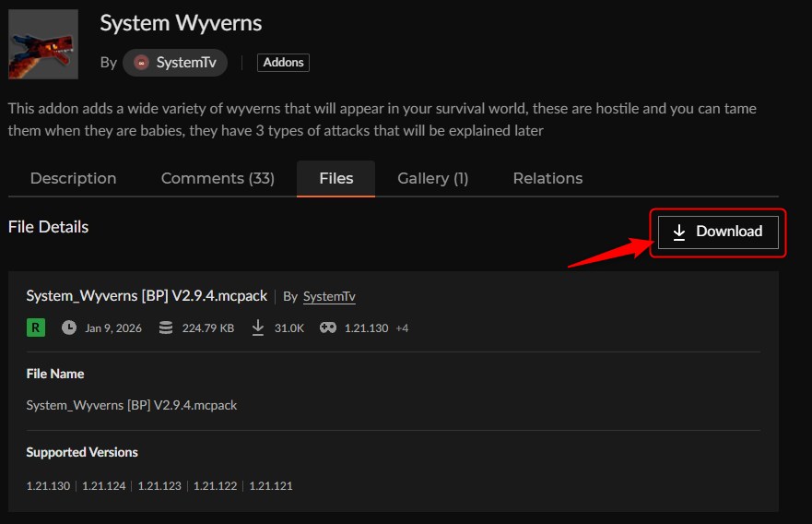
Task: Select the Files tab
Action: coord(335,179)
